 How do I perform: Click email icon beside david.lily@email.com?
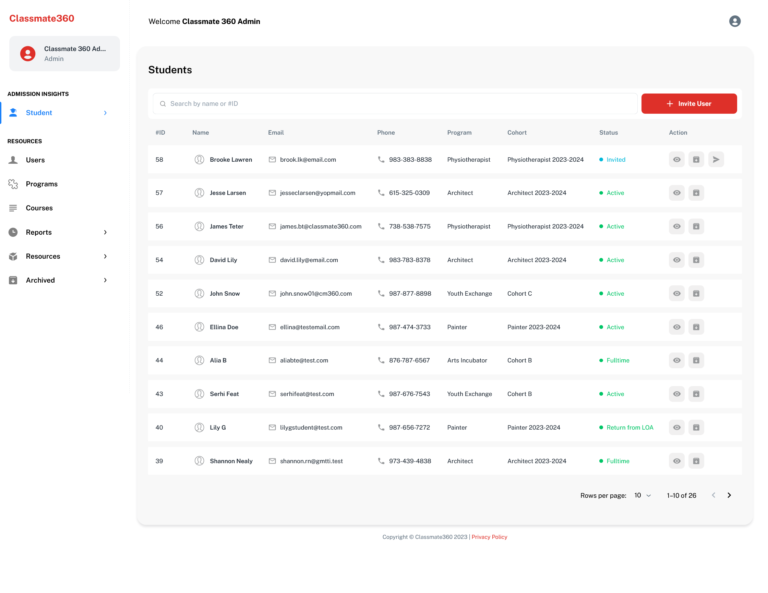coord(272,260)
